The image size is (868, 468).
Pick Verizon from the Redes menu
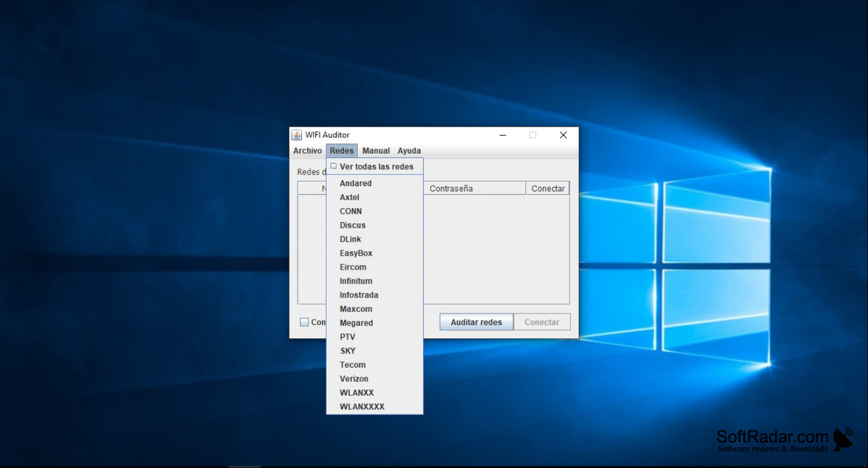point(374,379)
